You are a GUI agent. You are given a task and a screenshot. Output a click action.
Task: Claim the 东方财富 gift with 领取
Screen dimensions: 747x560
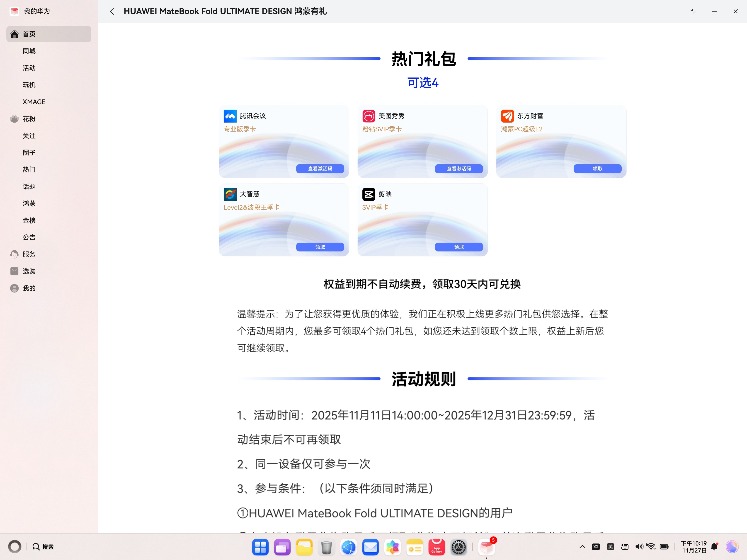point(597,169)
